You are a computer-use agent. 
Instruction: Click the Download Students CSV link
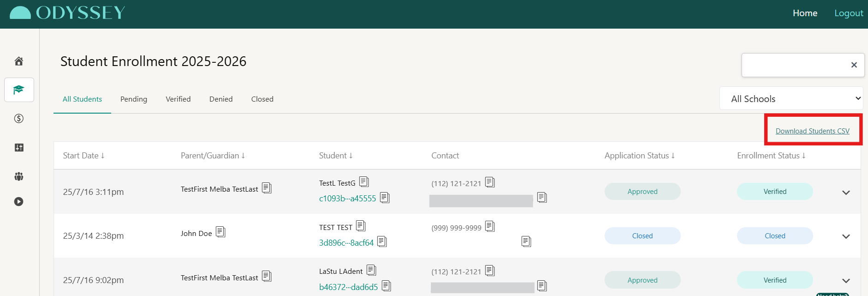coord(812,131)
